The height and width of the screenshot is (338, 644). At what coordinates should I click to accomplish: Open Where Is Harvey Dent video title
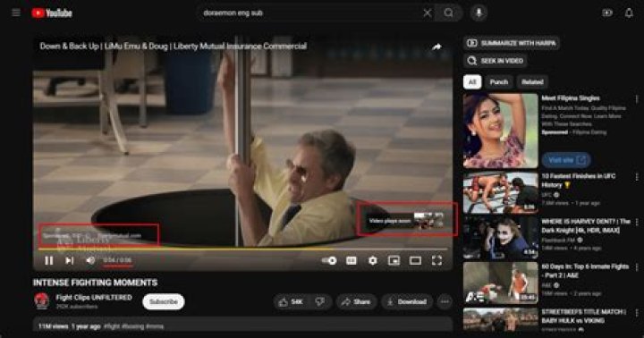(586, 226)
